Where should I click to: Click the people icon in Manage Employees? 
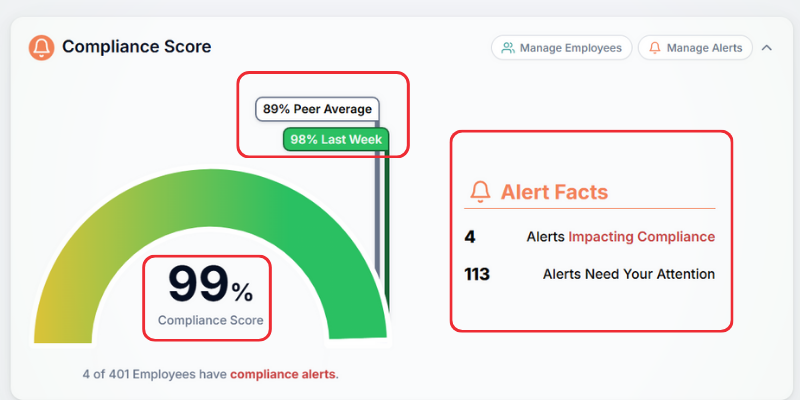point(508,47)
